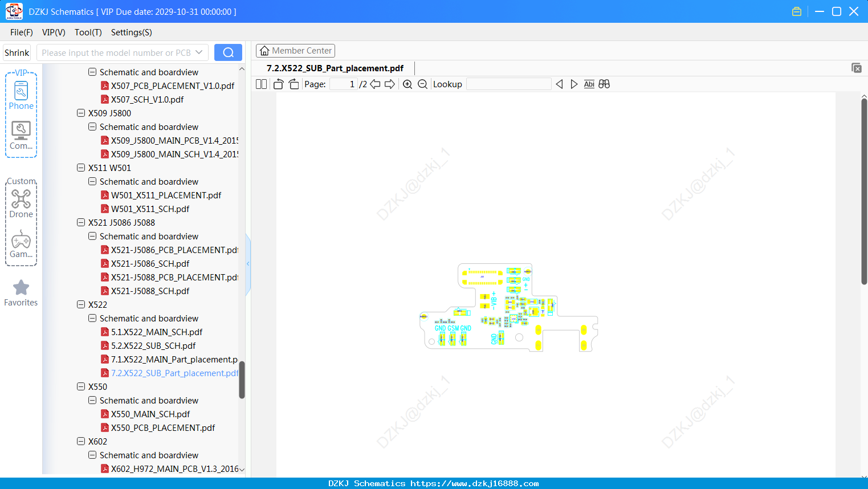Collapse Schematic and boardview under X509 J5800
Image resolution: width=868 pixels, height=489 pixels.
(x=92, y=127)
